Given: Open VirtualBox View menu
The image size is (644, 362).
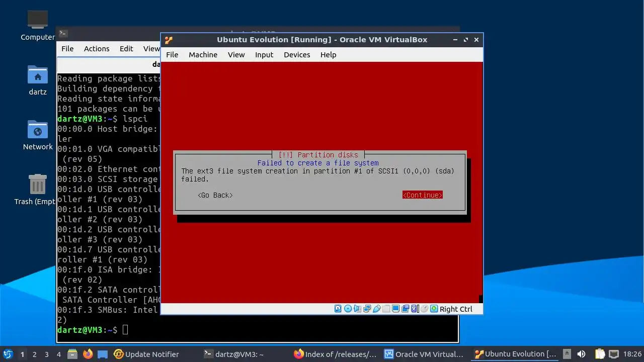Looking at the screenshot, I should pos(236,55).
